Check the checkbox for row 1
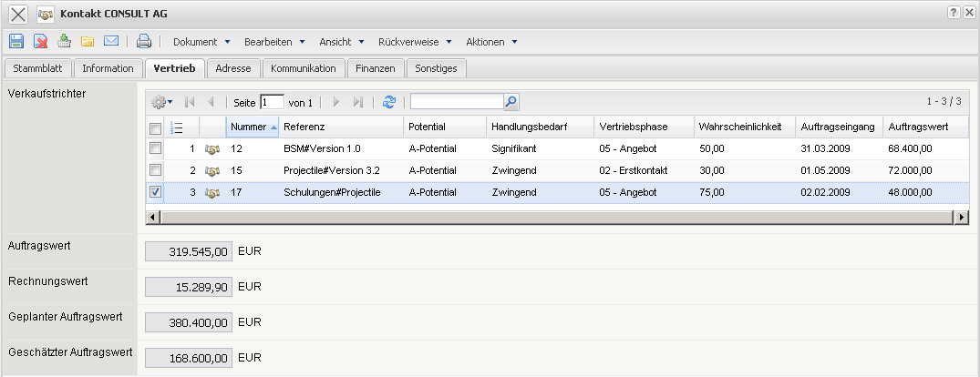 click(x=156, y=148)
